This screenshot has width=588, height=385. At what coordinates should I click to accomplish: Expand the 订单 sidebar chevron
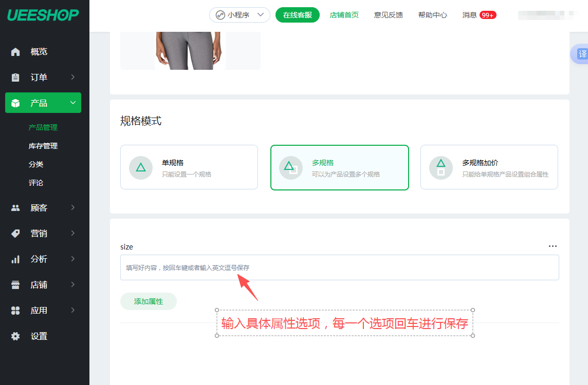[x=72, y=77]
